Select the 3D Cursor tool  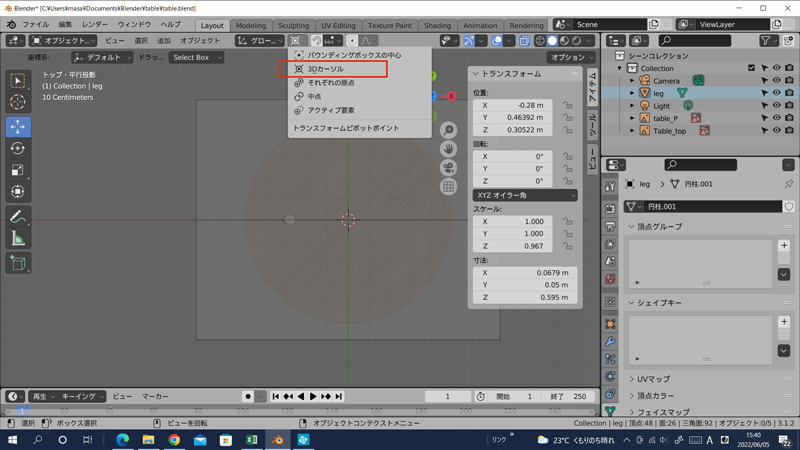click(18, 102)
